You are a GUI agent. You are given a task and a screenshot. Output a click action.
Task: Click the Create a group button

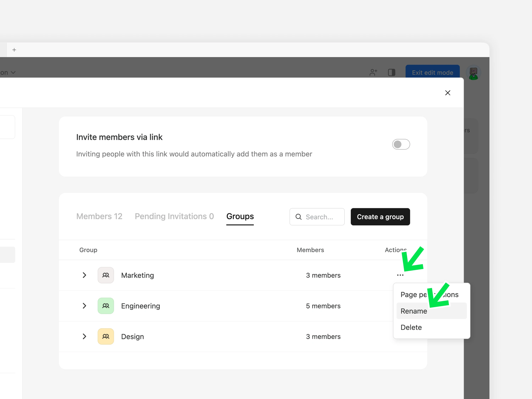(380, 217)
